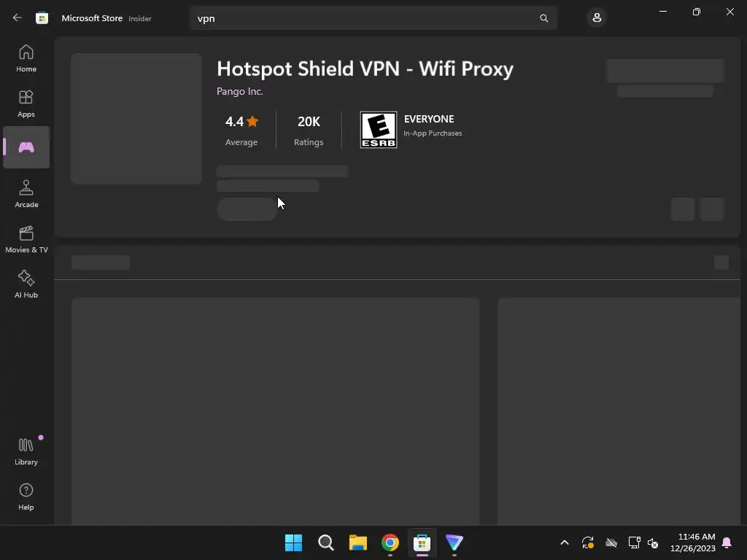747x560 pixels.
Task: Open the Arcade section
Action: pos(26,194)
